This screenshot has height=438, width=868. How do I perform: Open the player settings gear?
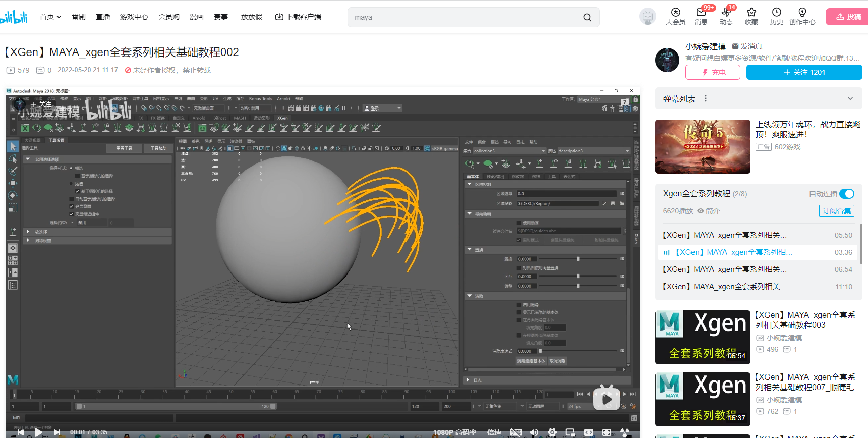(x=552, y=432)
